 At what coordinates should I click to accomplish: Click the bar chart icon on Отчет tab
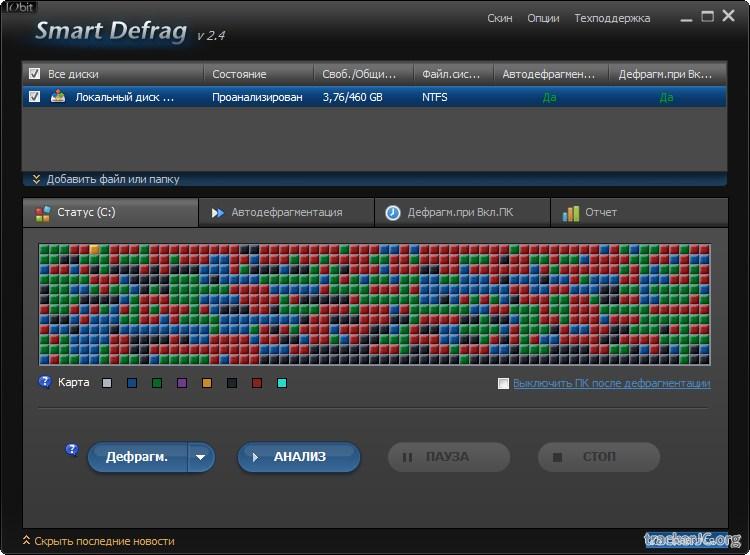pos(571,213)
